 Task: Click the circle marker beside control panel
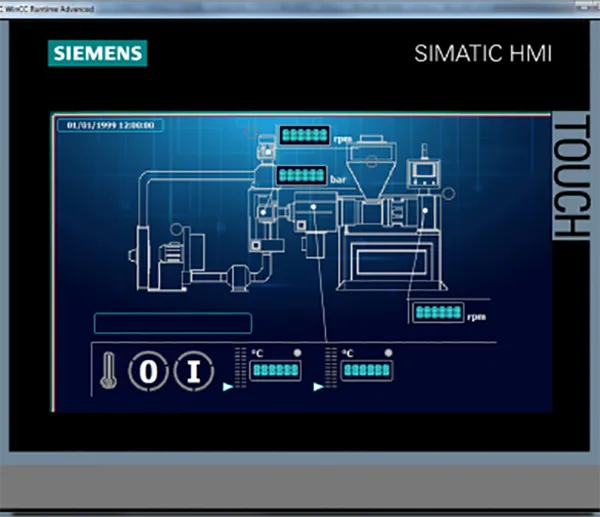[448, 193]
